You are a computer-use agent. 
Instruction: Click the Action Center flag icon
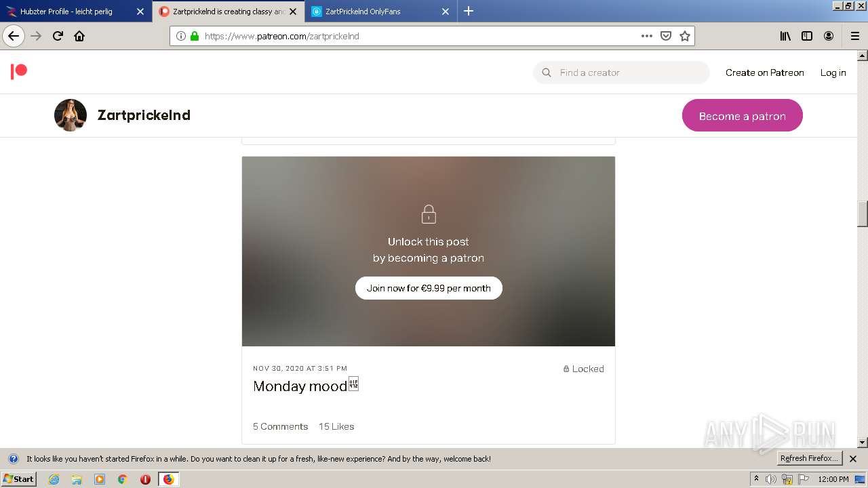click(804, 479)
